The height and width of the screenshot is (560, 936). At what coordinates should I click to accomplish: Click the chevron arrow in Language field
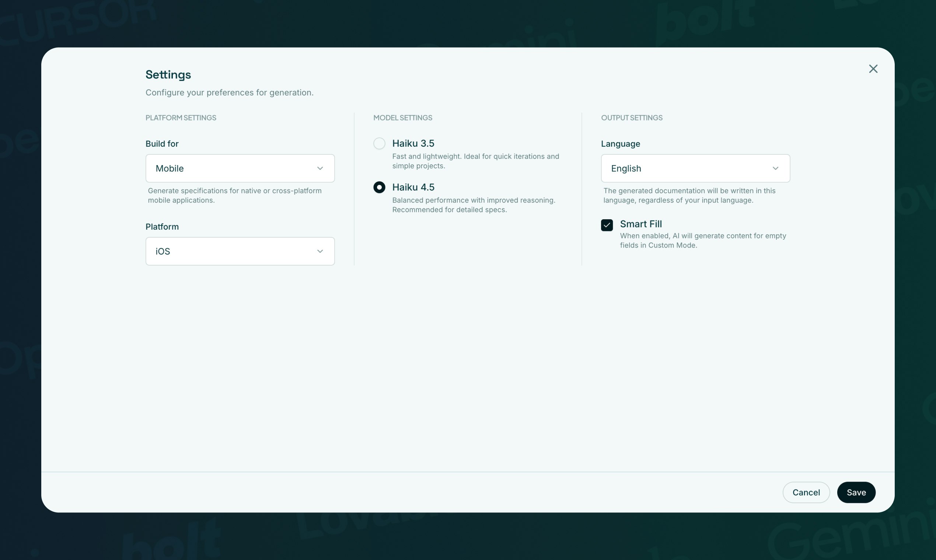[775, 168]
